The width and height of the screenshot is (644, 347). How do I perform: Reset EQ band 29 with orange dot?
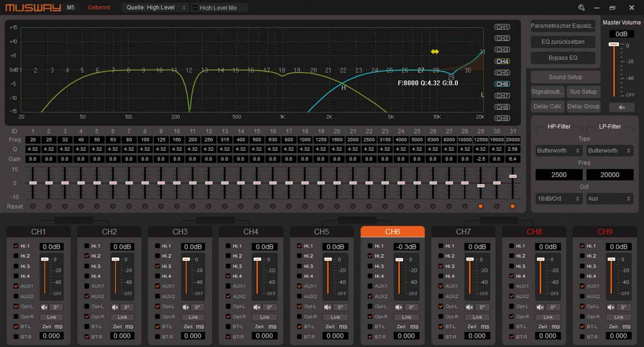[480, 206]
